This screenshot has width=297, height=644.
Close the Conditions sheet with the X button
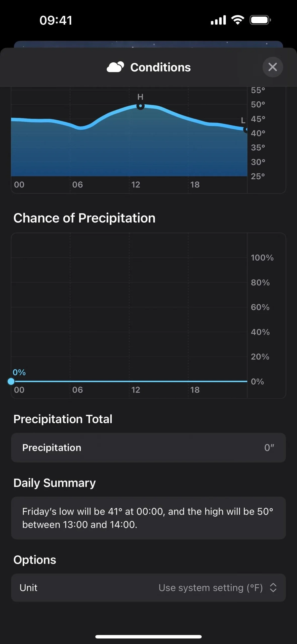[x=273, y=67]
